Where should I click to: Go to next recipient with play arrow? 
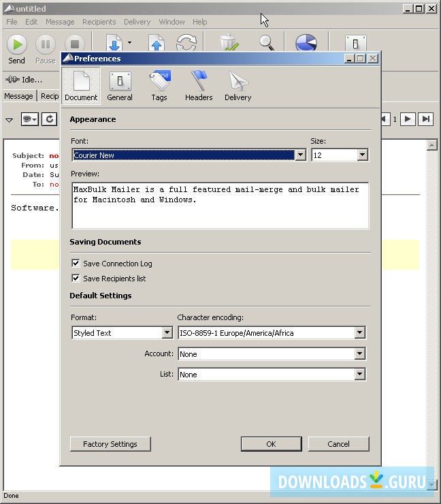click(x=408, y=119)
